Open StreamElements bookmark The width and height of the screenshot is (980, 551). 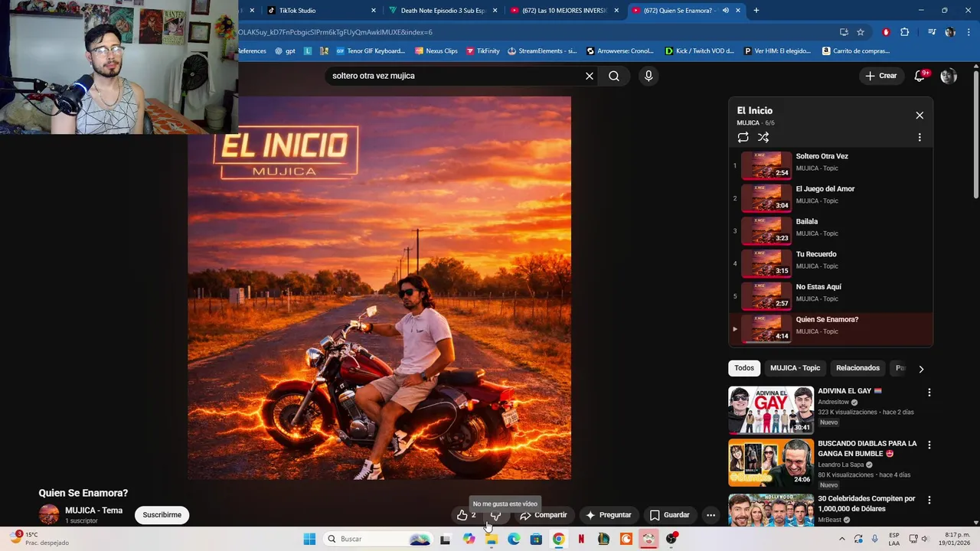542,51
